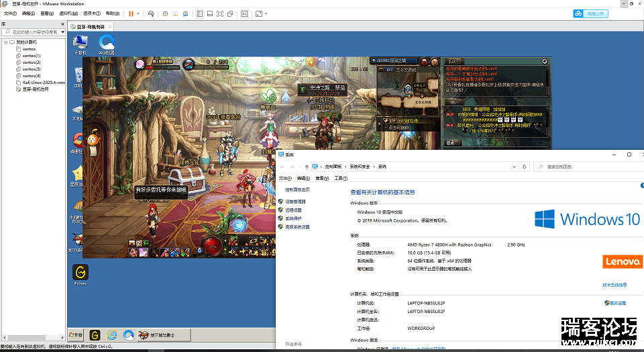Click the orange pause (suspend) VM button
The image size is (644, 352).
(131, 13)
